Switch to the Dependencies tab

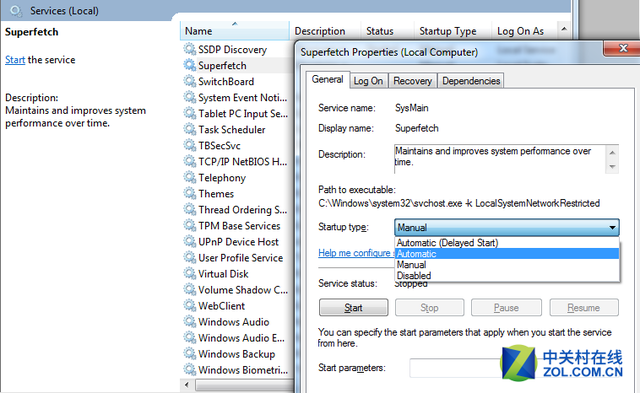(471, 81)
